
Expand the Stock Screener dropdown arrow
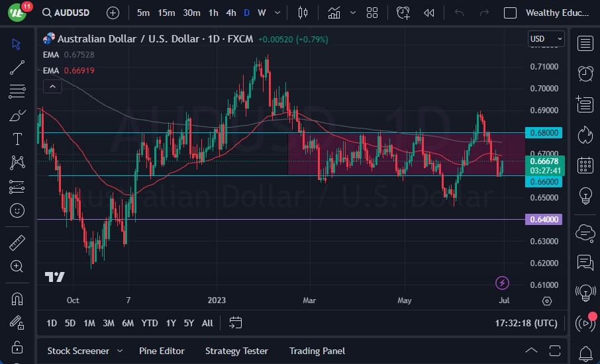[x=120, y=351]
